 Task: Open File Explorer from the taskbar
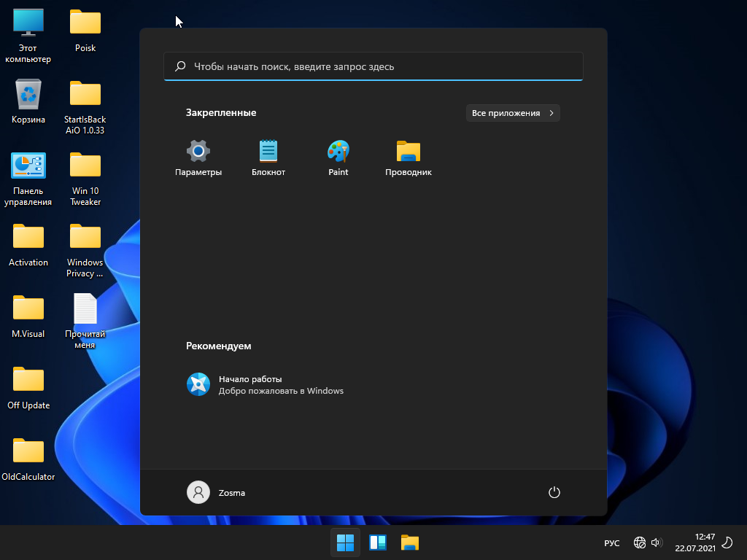[409, 542]
